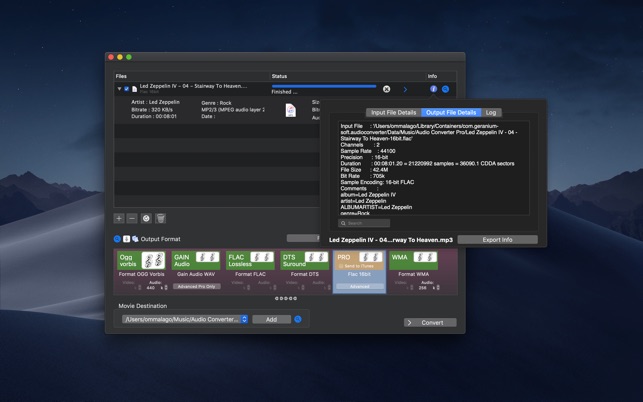The height and width of the screenshot is (402, 643).
Task: Click the blue info icon in Info column
Action: (433, 89)
